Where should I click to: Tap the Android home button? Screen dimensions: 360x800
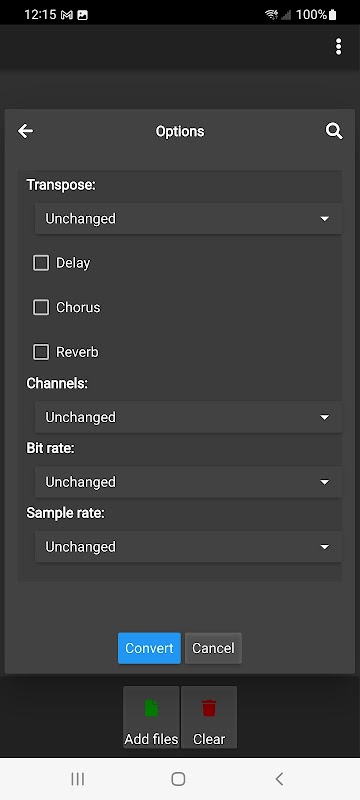point(178,779)
